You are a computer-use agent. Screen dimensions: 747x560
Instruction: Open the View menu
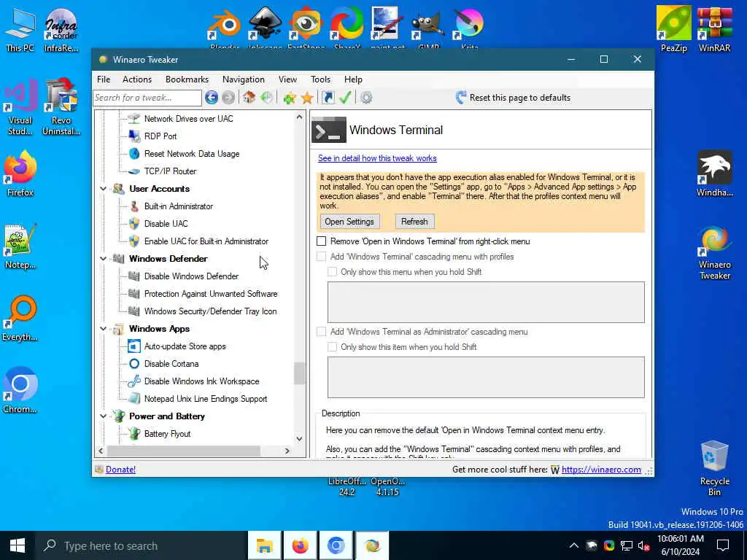(287, 79)
